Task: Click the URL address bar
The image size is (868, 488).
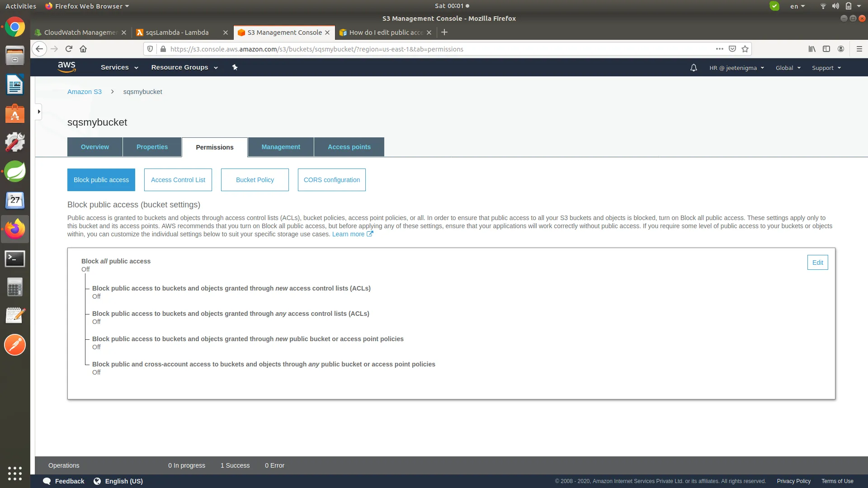Action: point(434,49)
